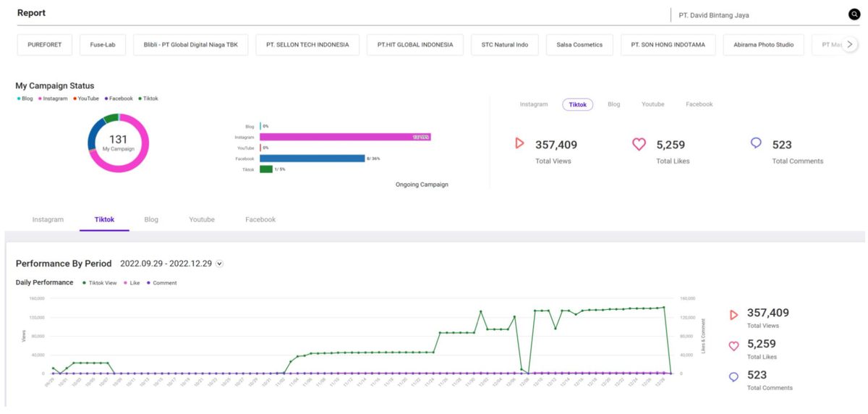The width and height of the screenshot is (868, 414).
Task: Click the Total Views play icon in campaign summary
Action: tap(519, 143)
